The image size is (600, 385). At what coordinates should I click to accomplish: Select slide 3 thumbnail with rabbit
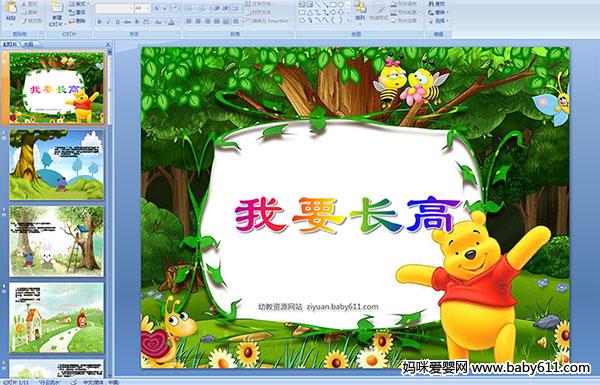tap(56, 241)
